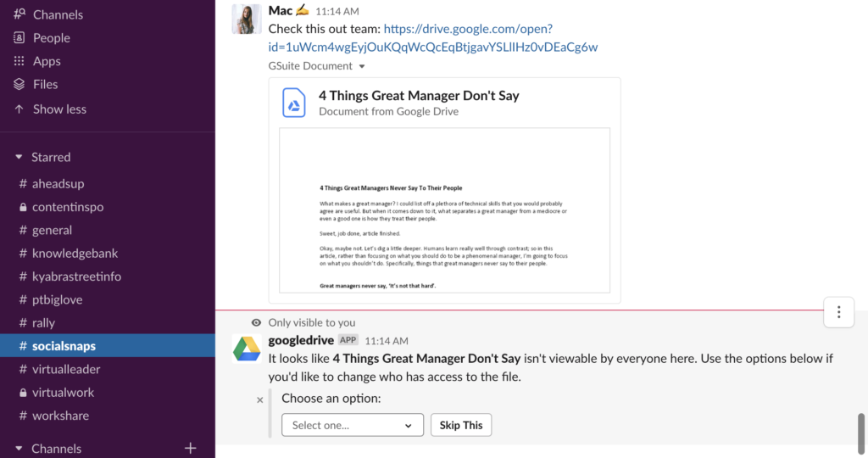Click the People directory icon
This screenshot has height=458, width=868.
[x=19, y=37]
